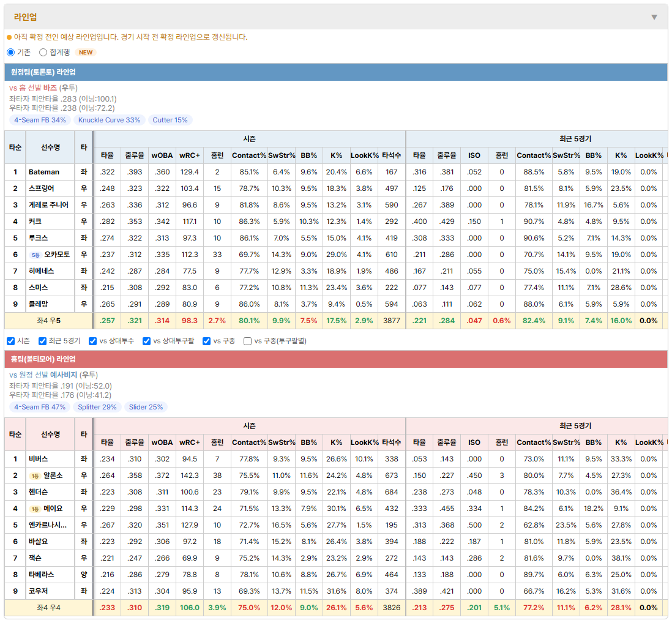Open player 게레로 주니어

[x=48, y=205]
